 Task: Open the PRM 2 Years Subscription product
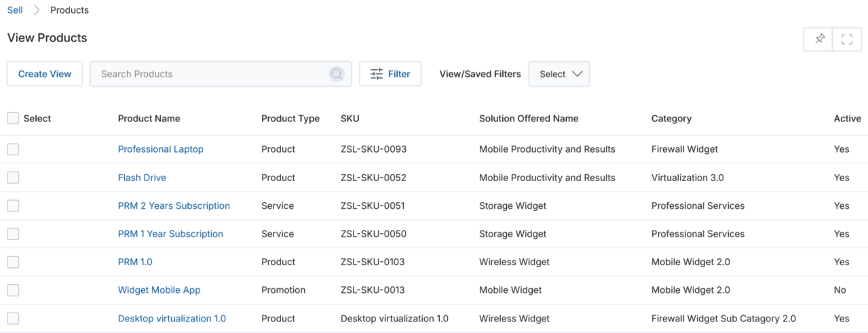(x=174, y=205)
